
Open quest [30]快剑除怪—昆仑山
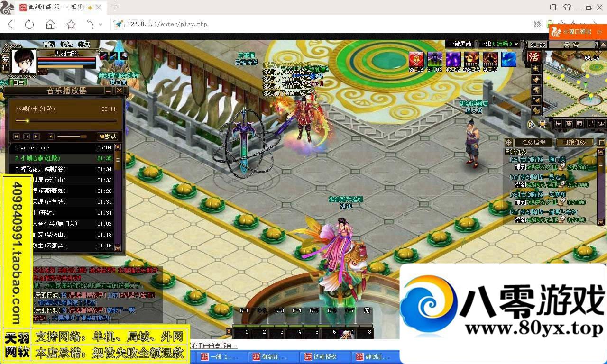(538, 177)
